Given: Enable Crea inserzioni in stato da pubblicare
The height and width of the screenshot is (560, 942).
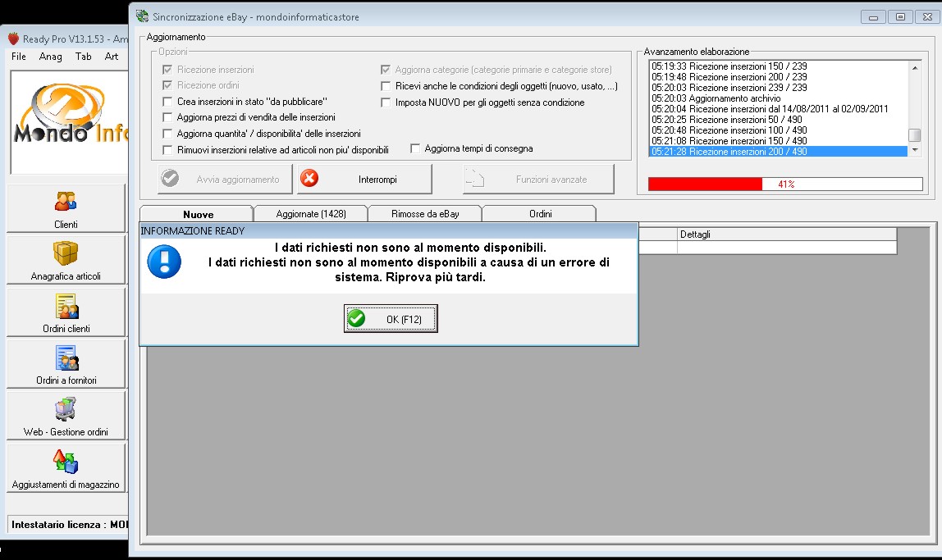Looking at the screenshot, I should coord(167,102).
